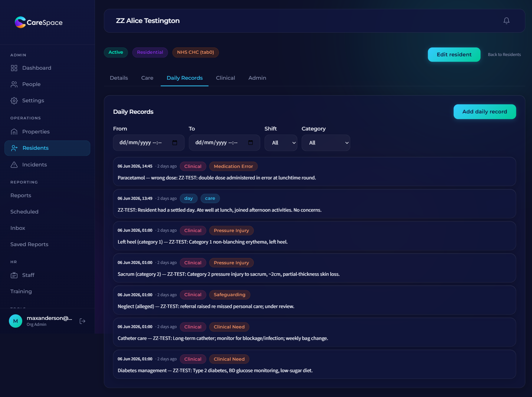Click Clinical Need tag on Diabetes record

(x=229, y=359)
